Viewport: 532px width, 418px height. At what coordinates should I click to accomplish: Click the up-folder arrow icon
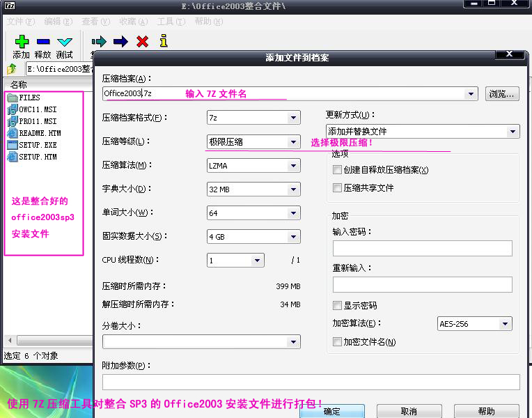(12, 69)
